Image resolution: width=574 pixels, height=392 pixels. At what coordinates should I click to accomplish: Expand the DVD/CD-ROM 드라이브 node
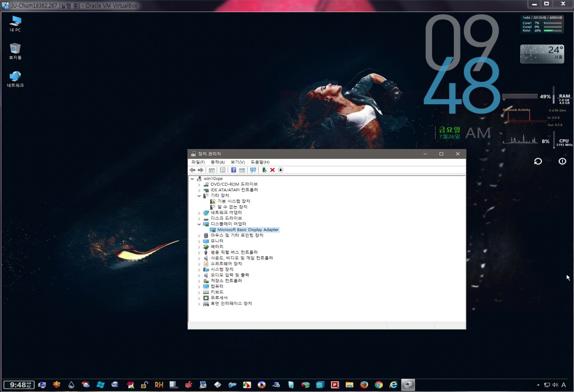click(x=199, y=184)
